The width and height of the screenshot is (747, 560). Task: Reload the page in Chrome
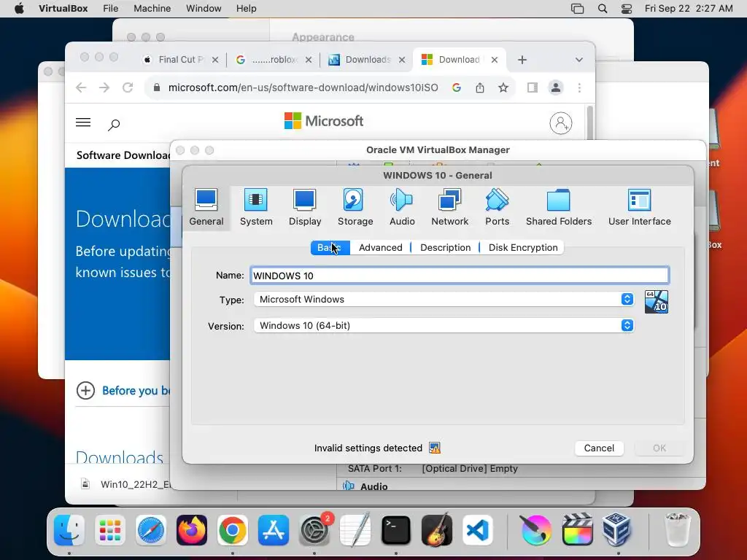pyautogui.click(x=127, y=87)
